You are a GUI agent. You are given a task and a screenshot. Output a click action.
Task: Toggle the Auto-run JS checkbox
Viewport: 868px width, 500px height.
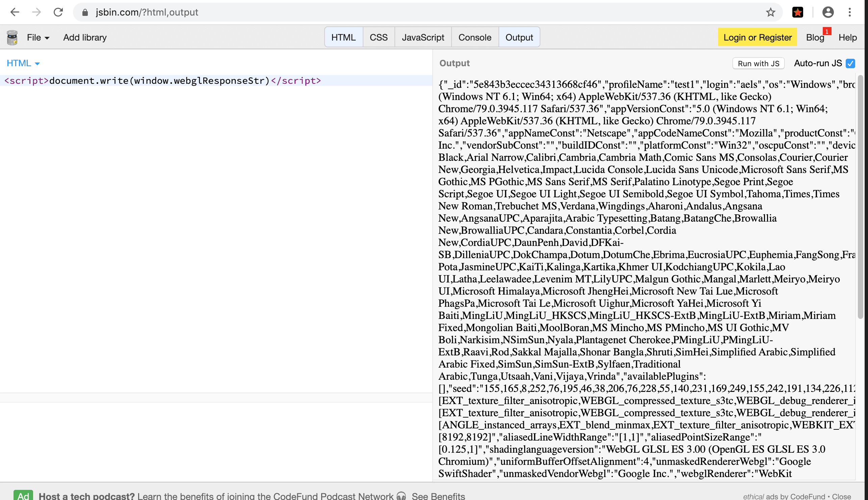[x=850, y=64]
